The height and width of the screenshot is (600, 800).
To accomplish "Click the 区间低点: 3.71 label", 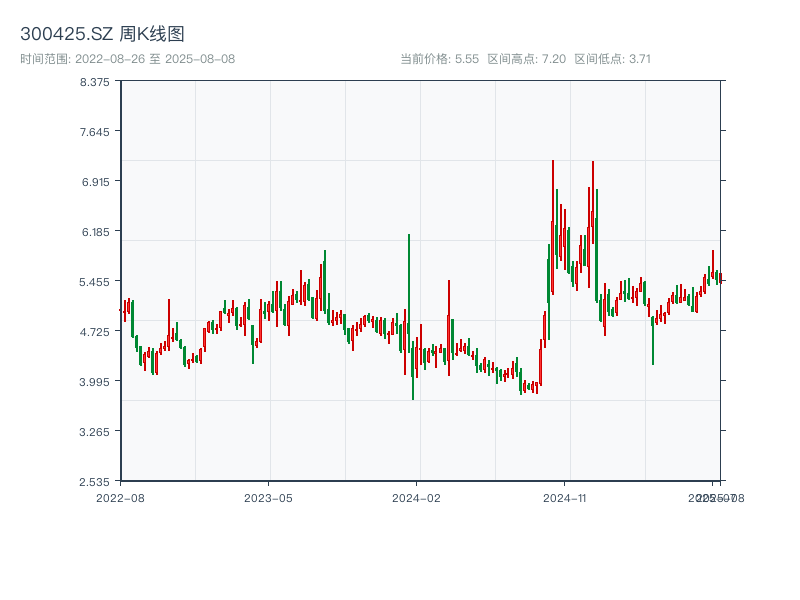I will pos(612,59).
